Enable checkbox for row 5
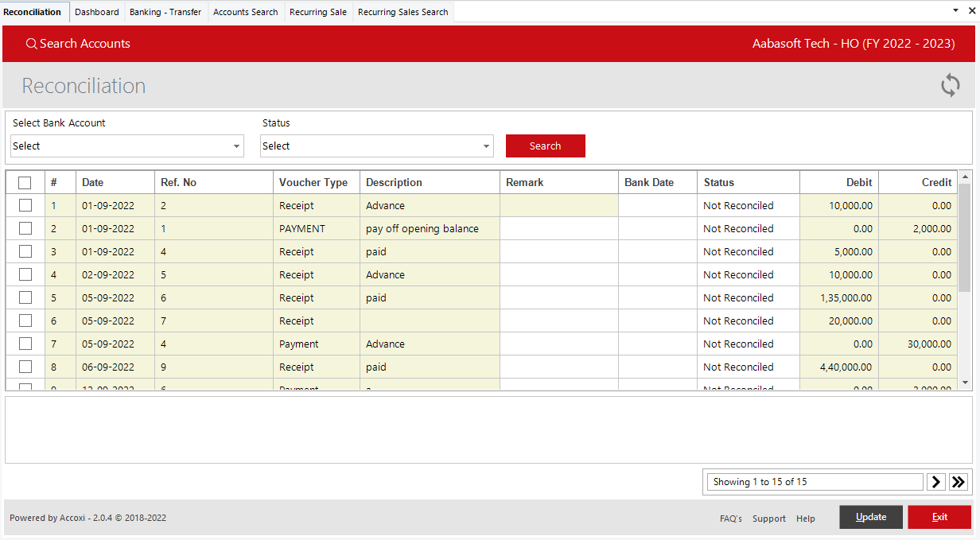The height and width of the screenshot is (540, 980). point(25,297)
